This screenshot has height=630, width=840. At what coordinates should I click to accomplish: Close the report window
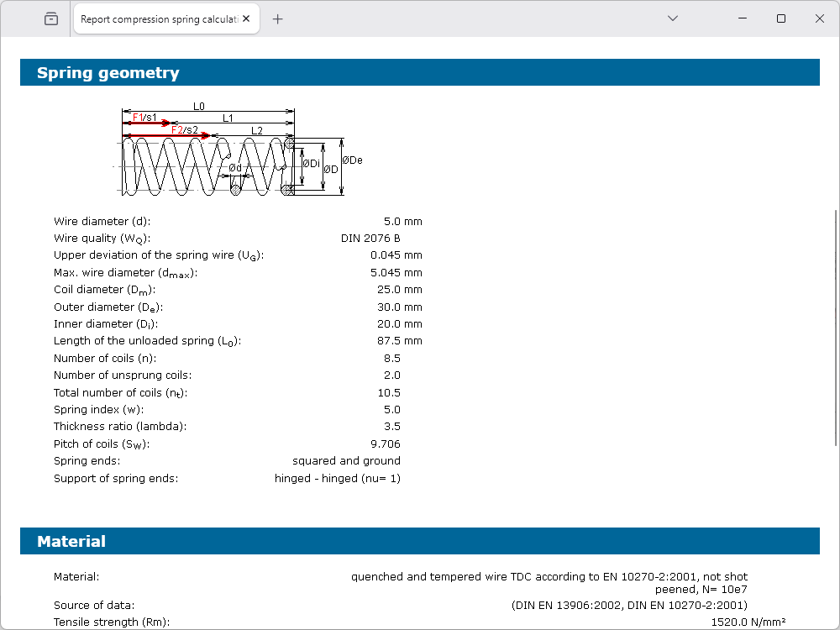pyautogui.click(x=820, y=18)
